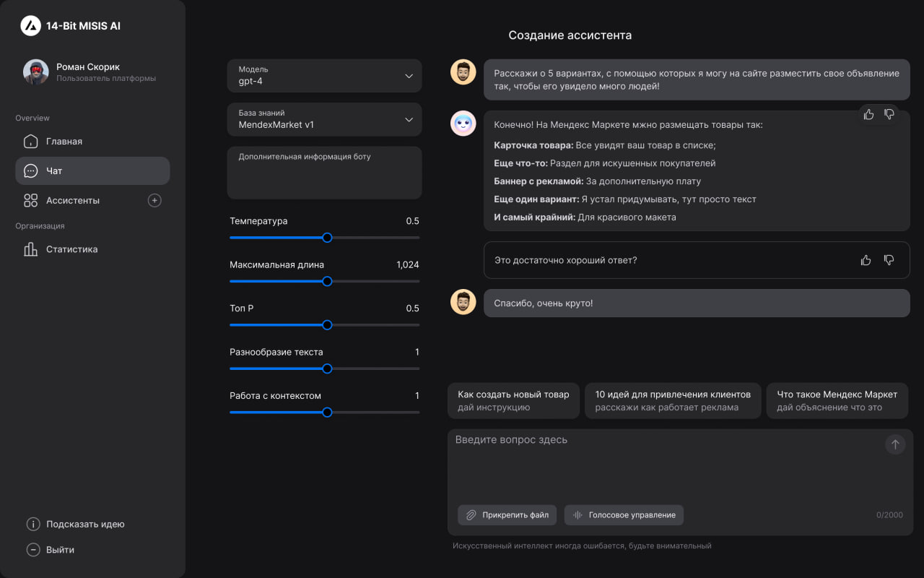Screen dimensions: 924x578
Task: Click the Максимальная длина slider handle
Action: tap(327, 281)
